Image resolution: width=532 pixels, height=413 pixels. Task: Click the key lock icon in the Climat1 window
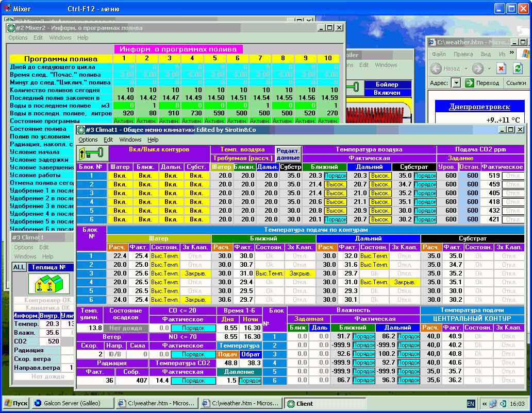[x=92, y=153]
